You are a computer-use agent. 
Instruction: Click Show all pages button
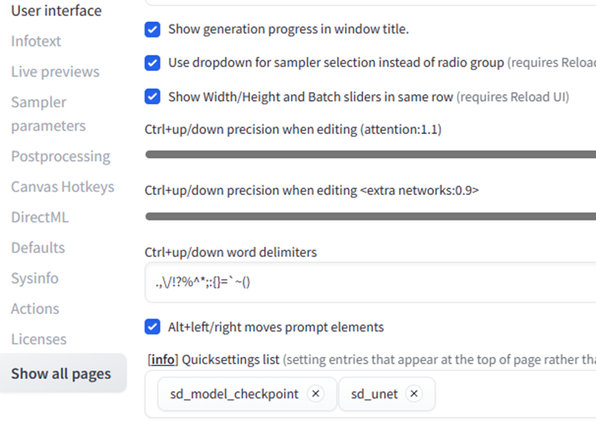tap(63, 373)
